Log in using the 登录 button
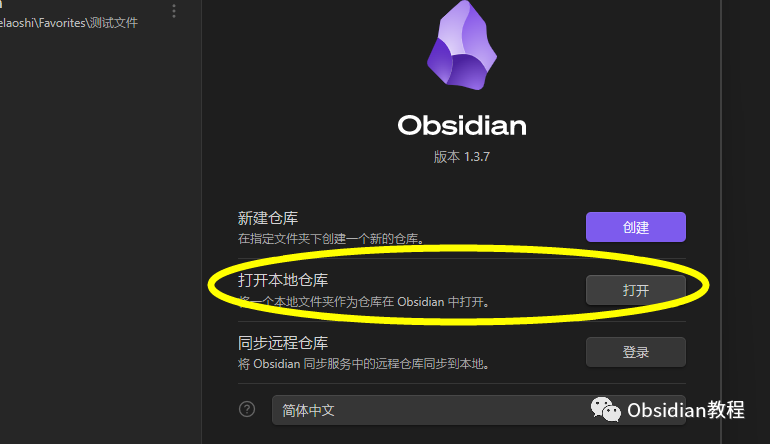Screen dimensions: 770x444 click(635, 352)
